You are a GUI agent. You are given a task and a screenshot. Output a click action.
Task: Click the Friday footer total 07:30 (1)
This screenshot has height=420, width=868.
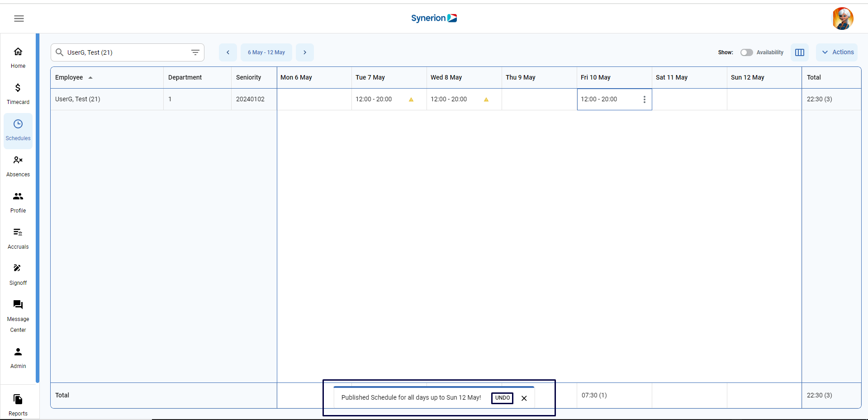click(594, 395)
